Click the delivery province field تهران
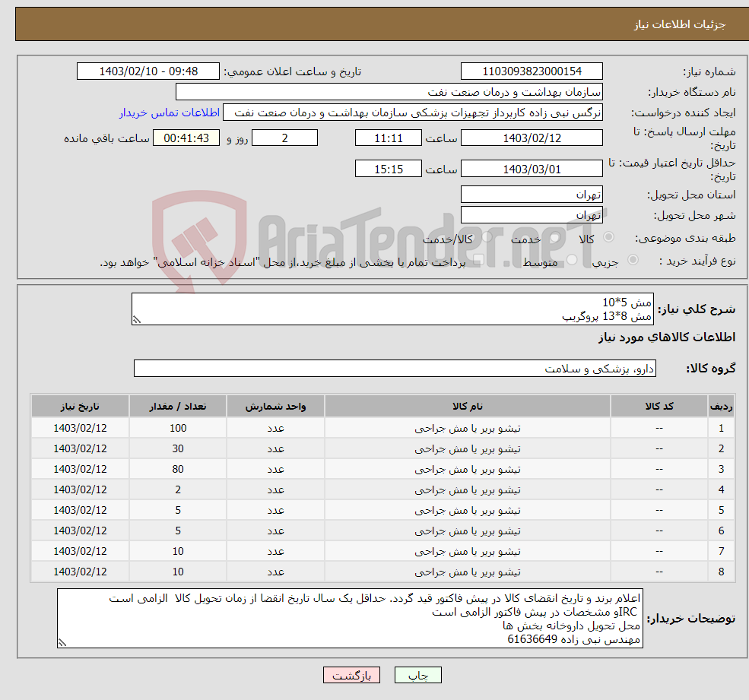This screenshot has height=700, width=749. 532,195
